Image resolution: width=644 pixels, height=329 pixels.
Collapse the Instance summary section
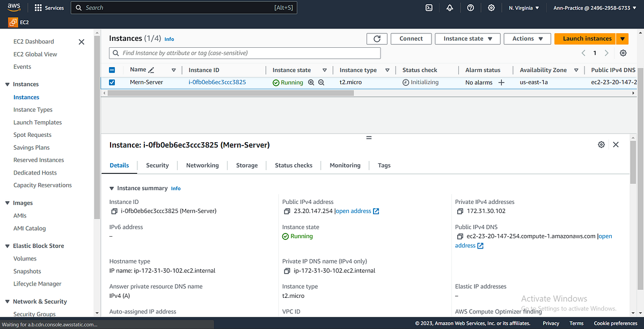[112, 188]
